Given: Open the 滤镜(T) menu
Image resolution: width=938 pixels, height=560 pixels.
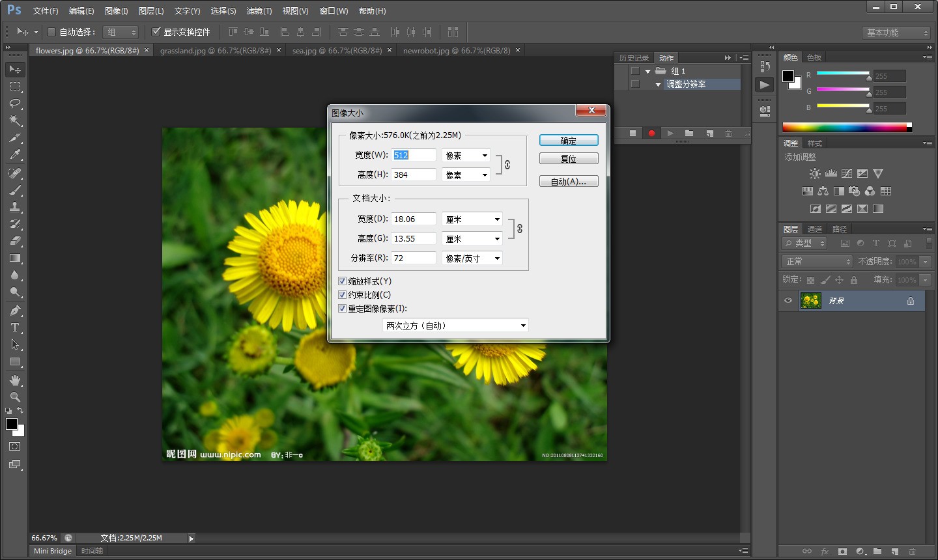Looking at the screenshot, I should coord(259,11).
